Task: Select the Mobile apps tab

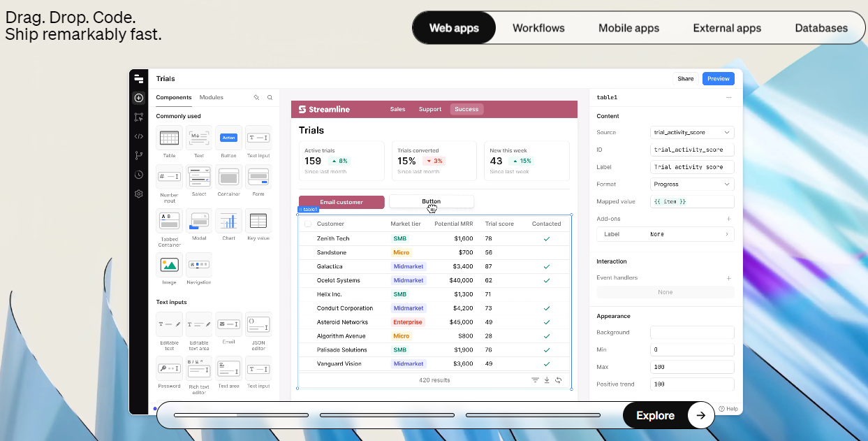Action: pyautogui.click(x=628, y=28)
